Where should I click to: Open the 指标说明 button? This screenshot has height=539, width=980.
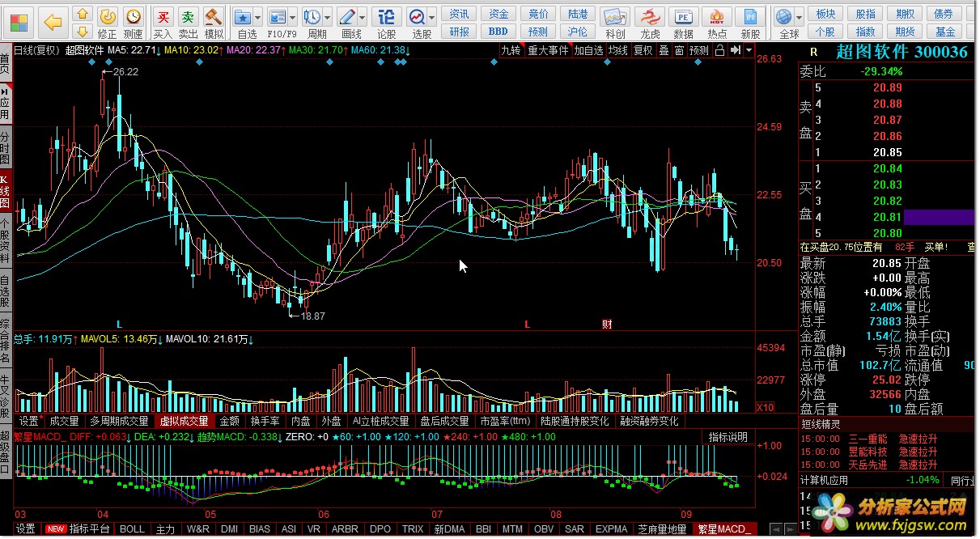point(728,437)
